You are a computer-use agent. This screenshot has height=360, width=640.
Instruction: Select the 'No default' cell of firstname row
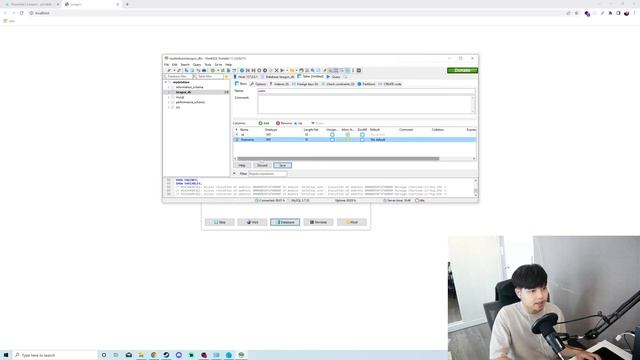[x=378, y=140]
